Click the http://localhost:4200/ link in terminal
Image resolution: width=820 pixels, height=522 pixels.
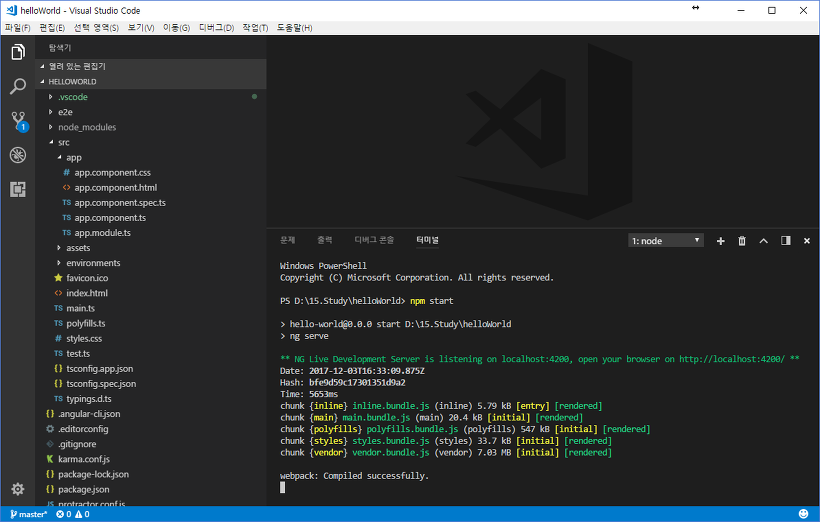coord(732,359)
